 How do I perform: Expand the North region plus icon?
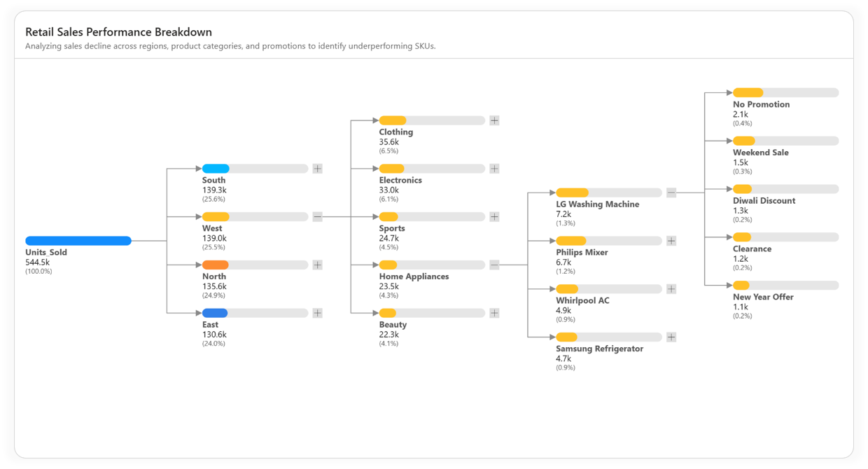(317, 265)
